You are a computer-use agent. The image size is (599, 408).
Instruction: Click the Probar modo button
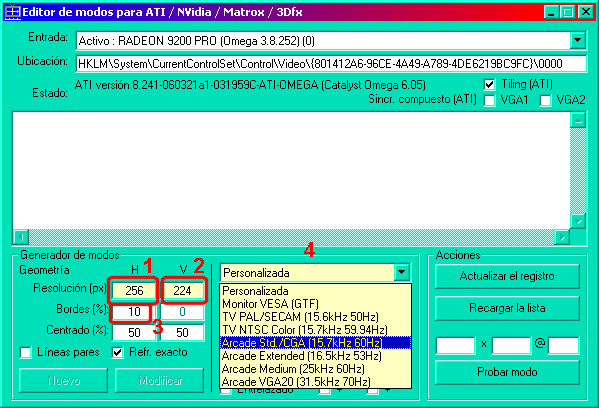(507, 372)
